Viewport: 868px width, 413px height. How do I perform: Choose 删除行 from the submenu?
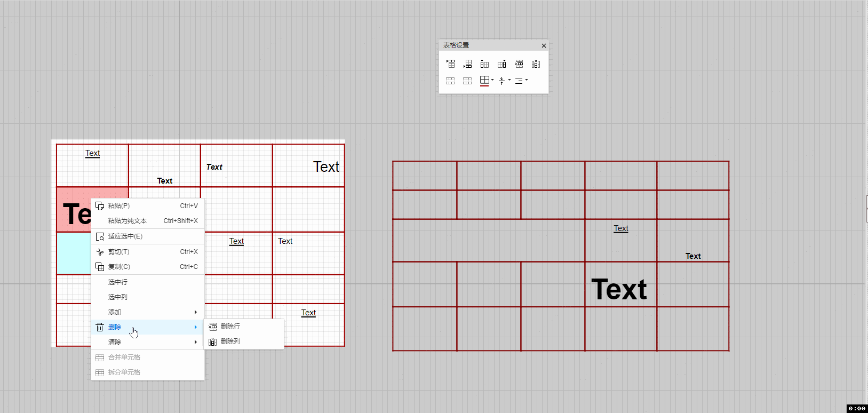coord(244,327)
